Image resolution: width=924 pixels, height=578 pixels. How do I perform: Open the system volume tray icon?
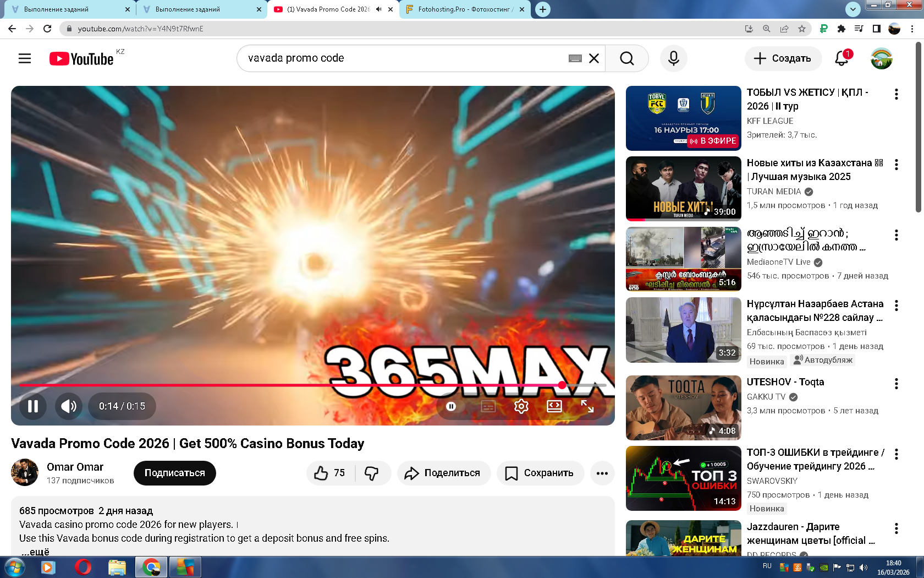(864, 568)
